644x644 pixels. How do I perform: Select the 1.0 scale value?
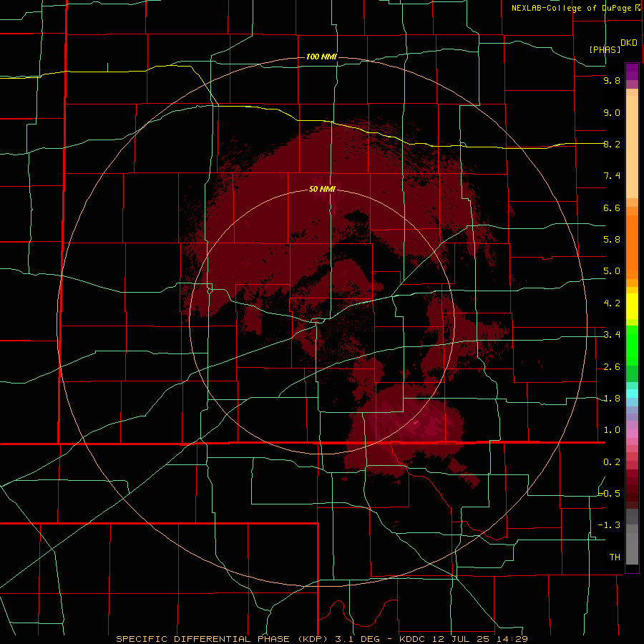[612, 430]
